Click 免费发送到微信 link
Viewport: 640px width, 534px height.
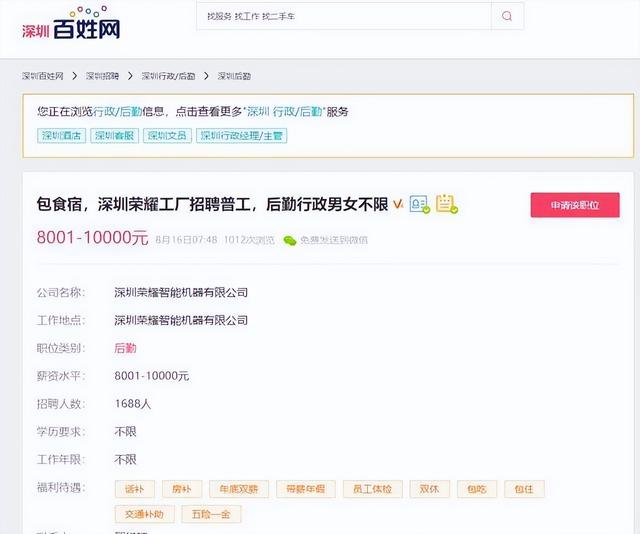pyautogui.click(x=334, y=240)
